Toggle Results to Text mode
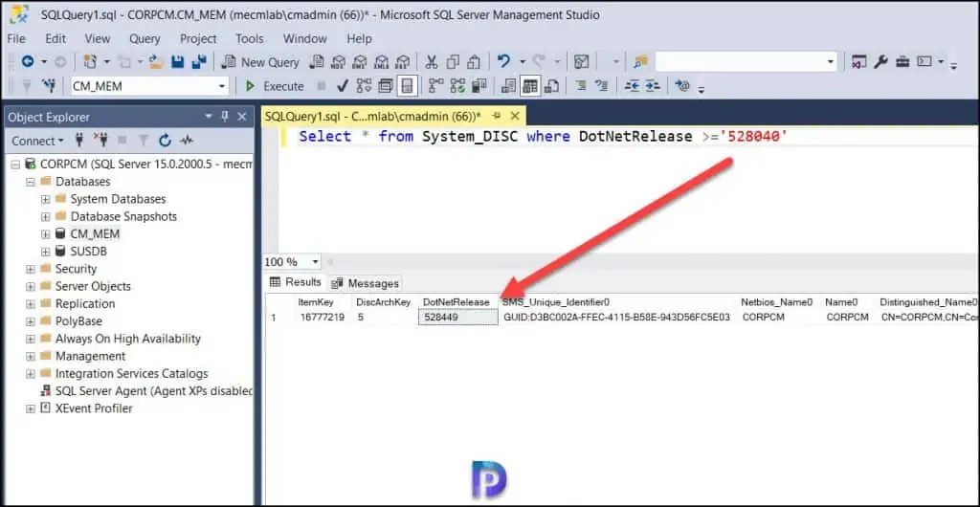 tap(509, 86)
